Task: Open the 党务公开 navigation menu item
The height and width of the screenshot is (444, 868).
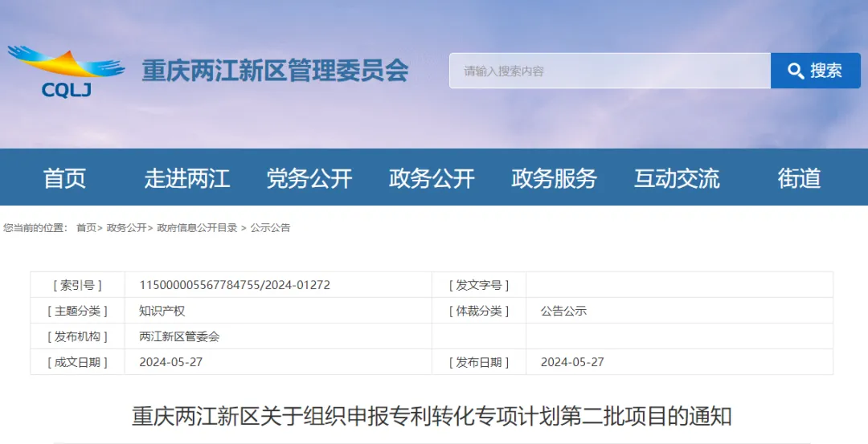Action: point(309,178)
